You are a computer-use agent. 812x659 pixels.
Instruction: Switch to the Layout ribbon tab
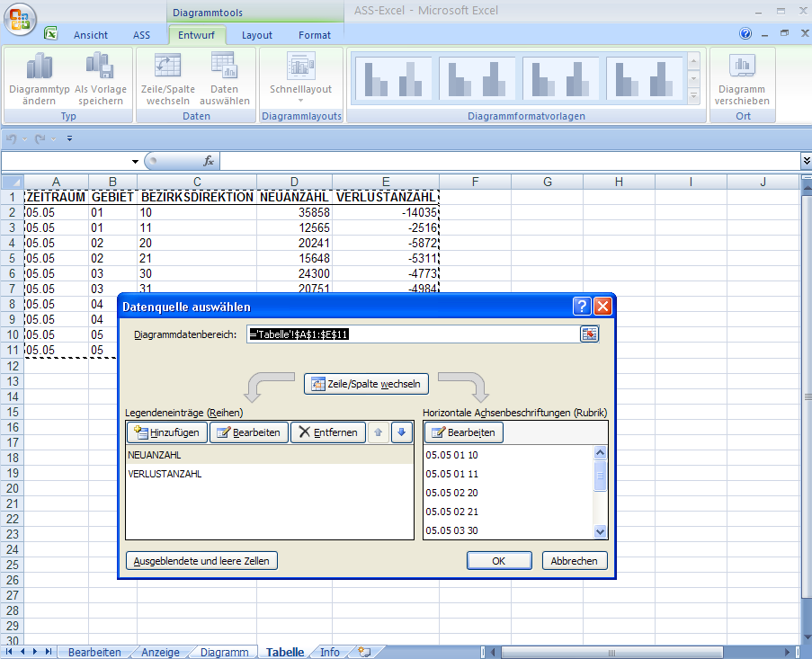pos(256,35)
